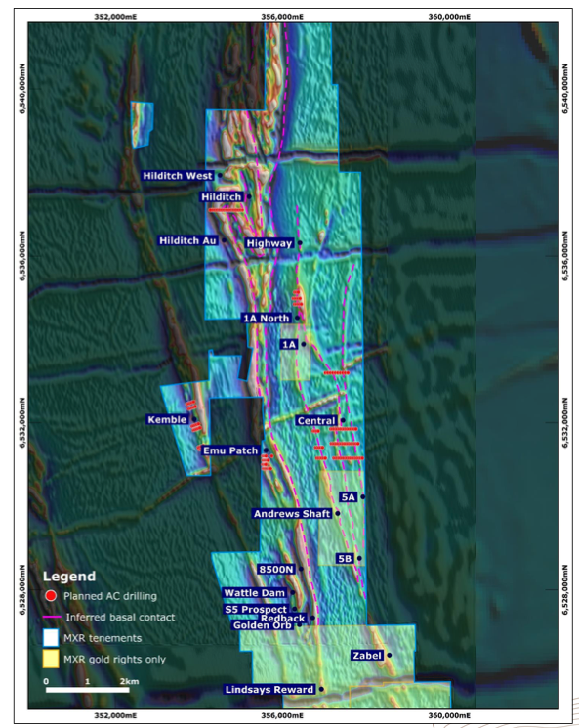The height and width of the screenshot is (728, 579).
Task: Click the left 6,540,000mN northing label
Action: click(22, 89)
